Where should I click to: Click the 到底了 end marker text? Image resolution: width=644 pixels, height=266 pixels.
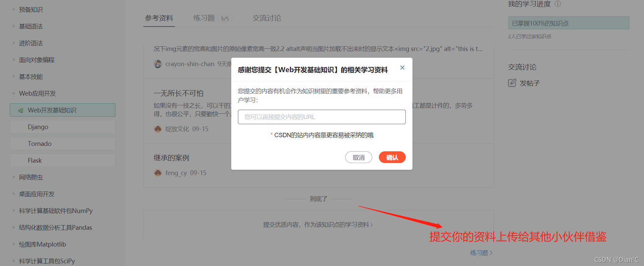click(318, 199)
